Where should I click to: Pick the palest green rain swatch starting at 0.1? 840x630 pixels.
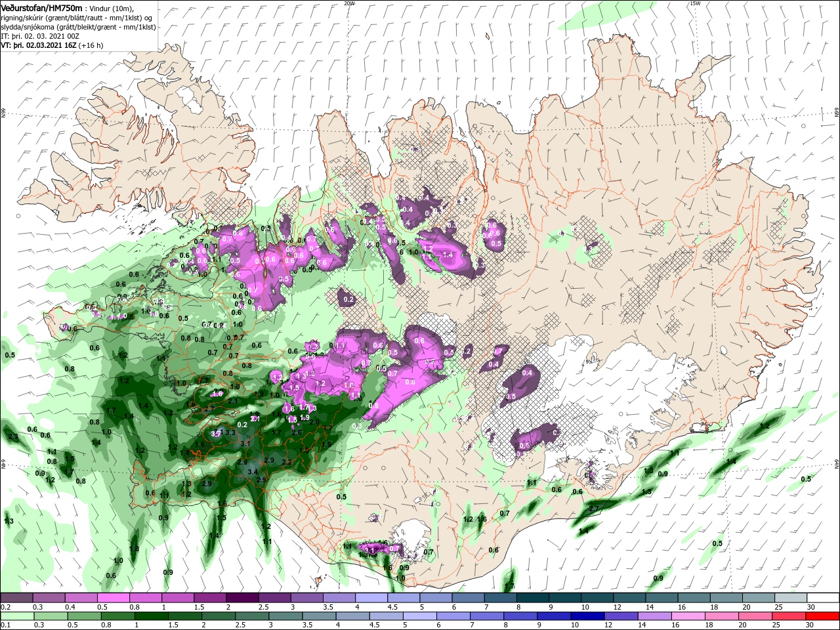(17, 616)
